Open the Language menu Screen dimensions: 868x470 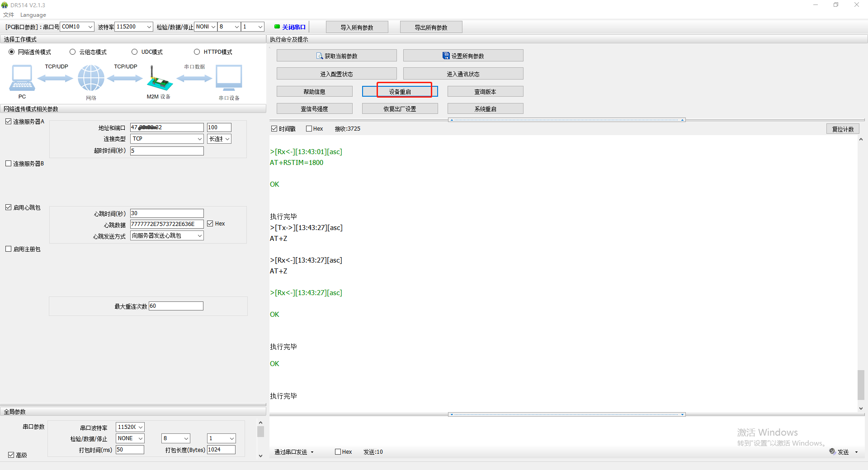tap(33, 14)
